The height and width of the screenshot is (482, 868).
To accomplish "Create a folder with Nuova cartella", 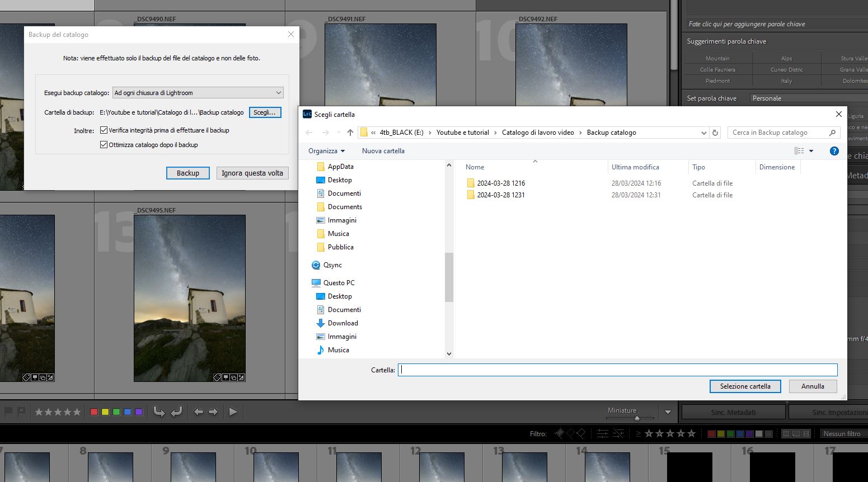I will pos(383,151).
